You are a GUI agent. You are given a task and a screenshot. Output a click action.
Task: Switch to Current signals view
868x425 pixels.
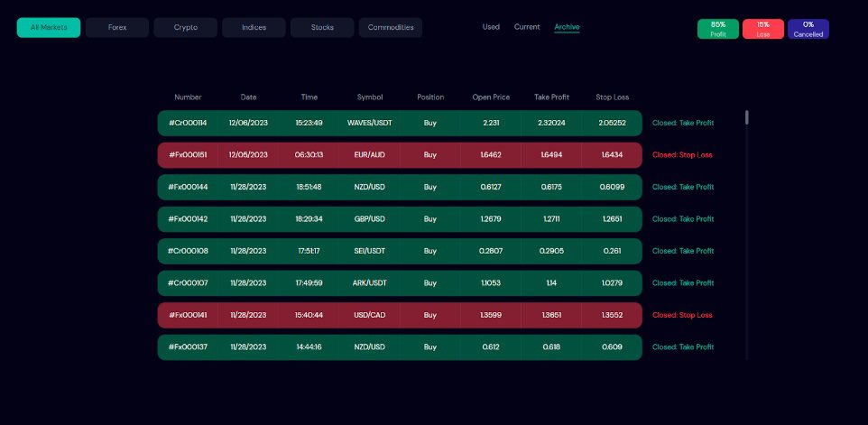(527, 27)
